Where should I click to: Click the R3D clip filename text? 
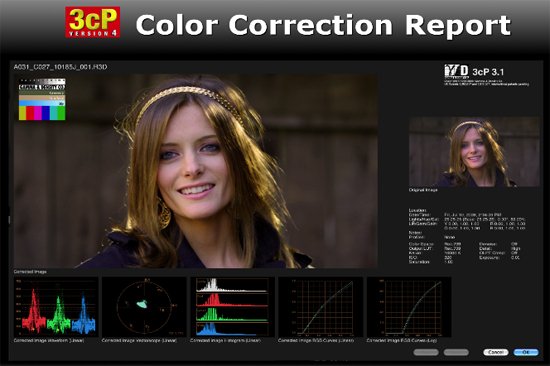click(x=60, y=67)
